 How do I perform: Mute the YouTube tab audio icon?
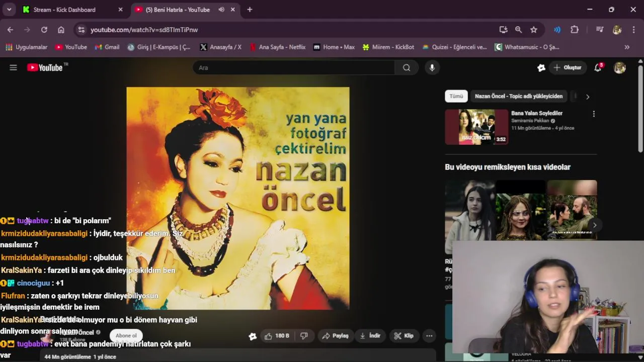click(x=221, y=10)
